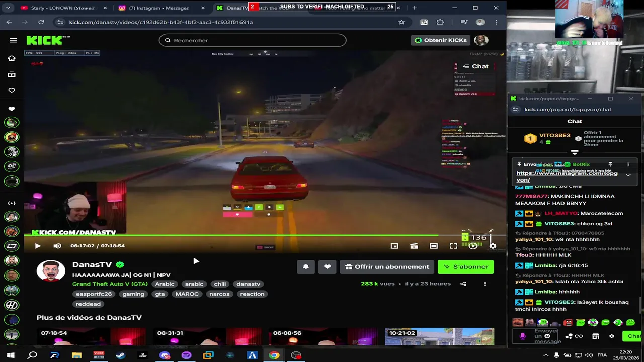Open the 10:21:02 video thumbnail
The width and height of the screenshot is (644, 362).
(439, 337)
